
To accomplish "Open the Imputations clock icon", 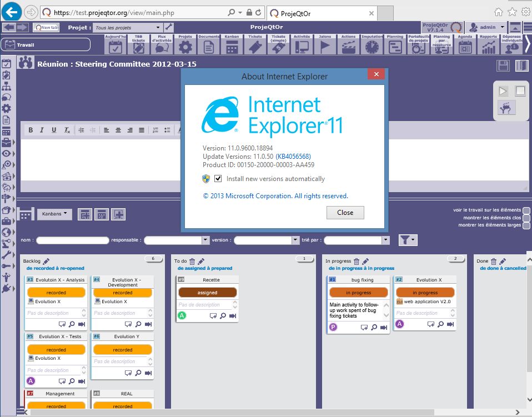I will [x=372, y=47].
